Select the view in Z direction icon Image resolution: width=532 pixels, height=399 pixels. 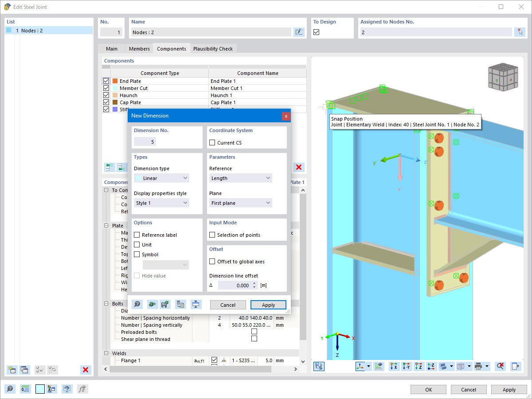click(x=419, y=366)
